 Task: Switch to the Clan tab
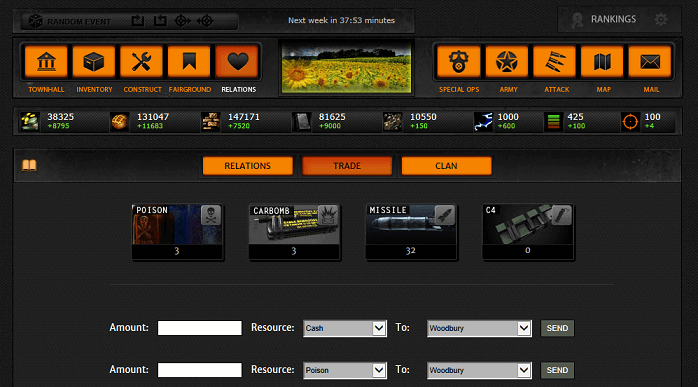[446, 166]
